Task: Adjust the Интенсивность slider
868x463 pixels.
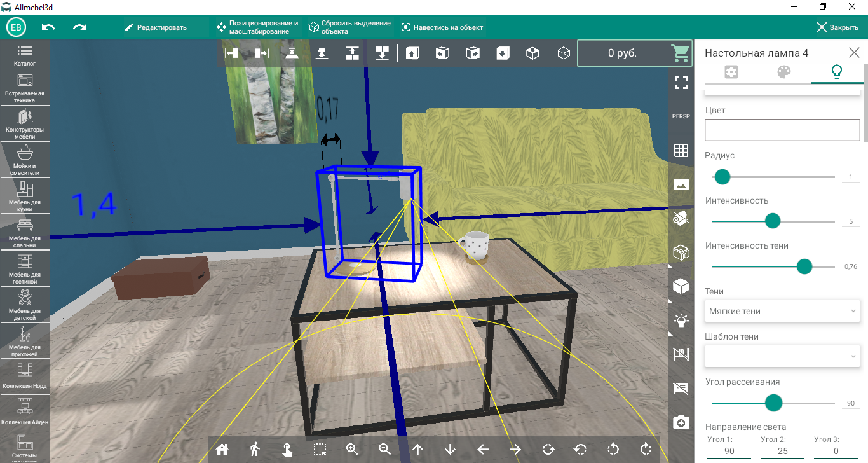Action: [773, 221]
